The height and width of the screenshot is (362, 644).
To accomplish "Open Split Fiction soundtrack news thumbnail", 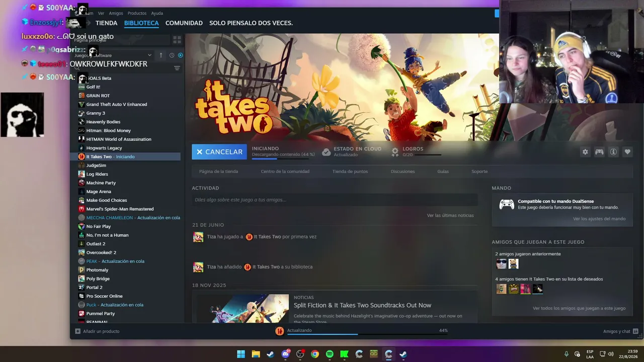I will [x=243, y=308].
